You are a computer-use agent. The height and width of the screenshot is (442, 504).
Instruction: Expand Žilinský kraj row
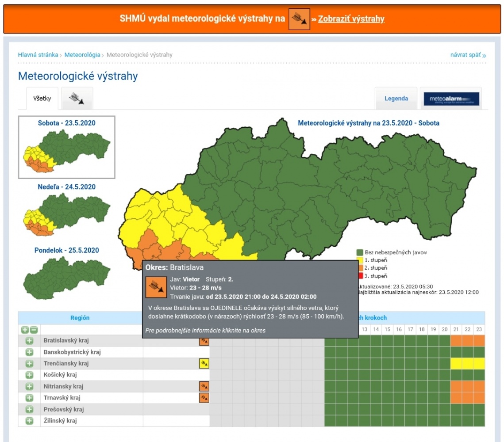30,421
